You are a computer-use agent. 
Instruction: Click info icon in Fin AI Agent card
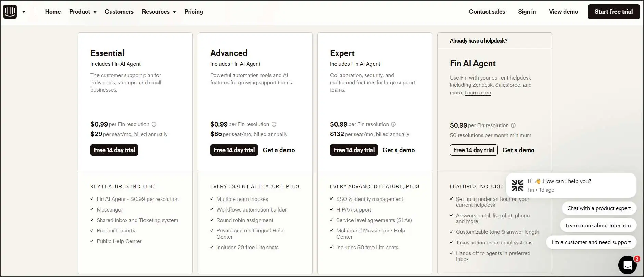click(513, 125)
